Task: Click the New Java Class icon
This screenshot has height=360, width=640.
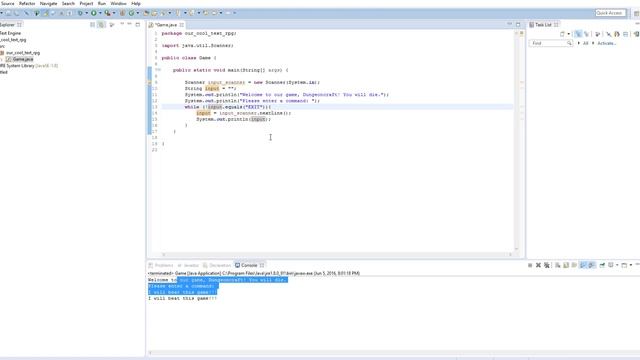Action: 131,13
